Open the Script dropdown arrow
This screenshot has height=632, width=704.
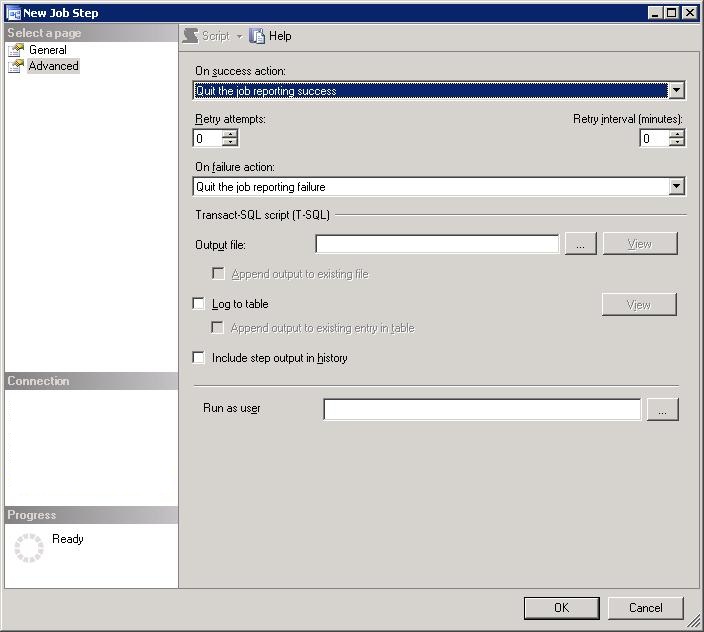[x=239, y=36]
